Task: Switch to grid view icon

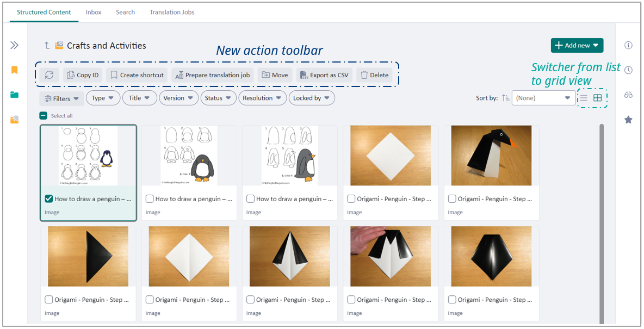Action: pyautogui.click(x=597, y=98)
